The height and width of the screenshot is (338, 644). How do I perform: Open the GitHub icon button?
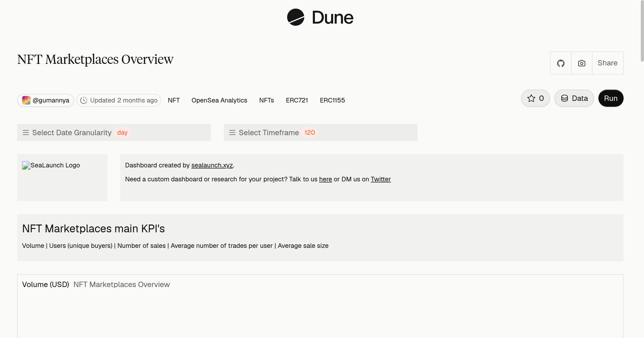(x=561, y=63)
